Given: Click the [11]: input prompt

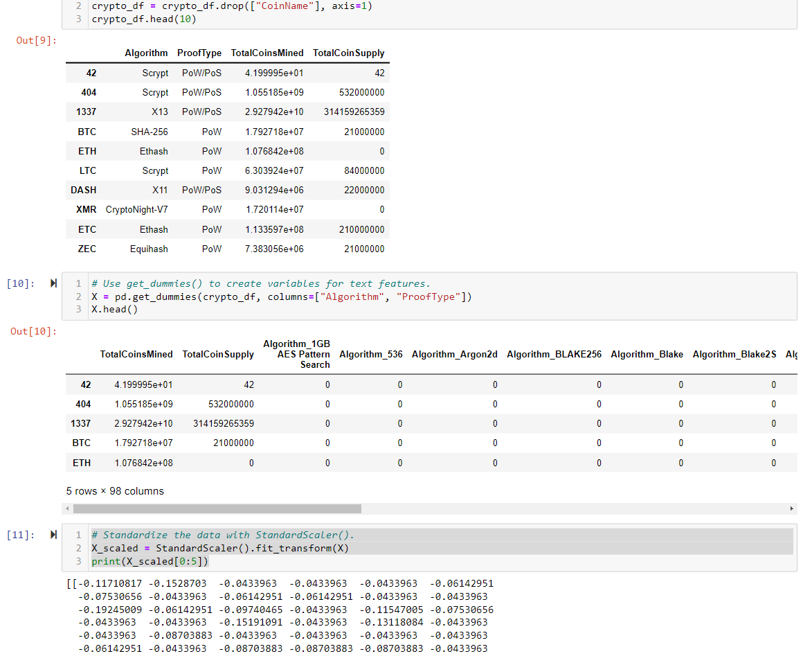Looking at the screenshot, I should 21,535.
